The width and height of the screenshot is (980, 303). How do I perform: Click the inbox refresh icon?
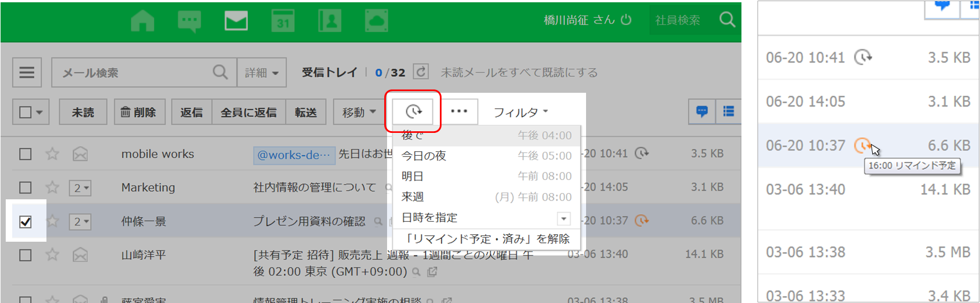tap(421, 72)
